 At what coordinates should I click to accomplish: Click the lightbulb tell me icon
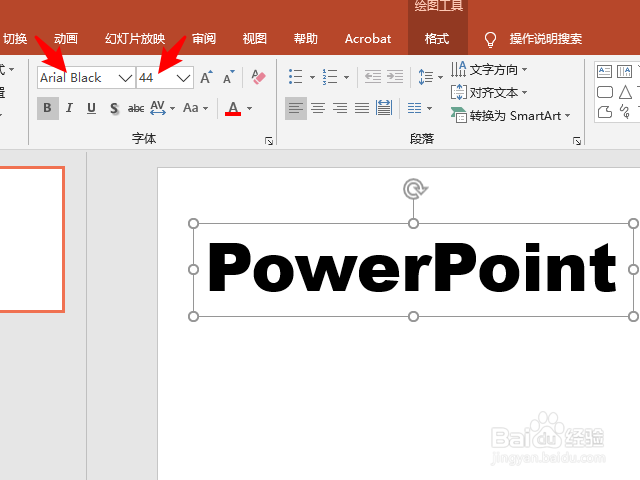[490, 40]
